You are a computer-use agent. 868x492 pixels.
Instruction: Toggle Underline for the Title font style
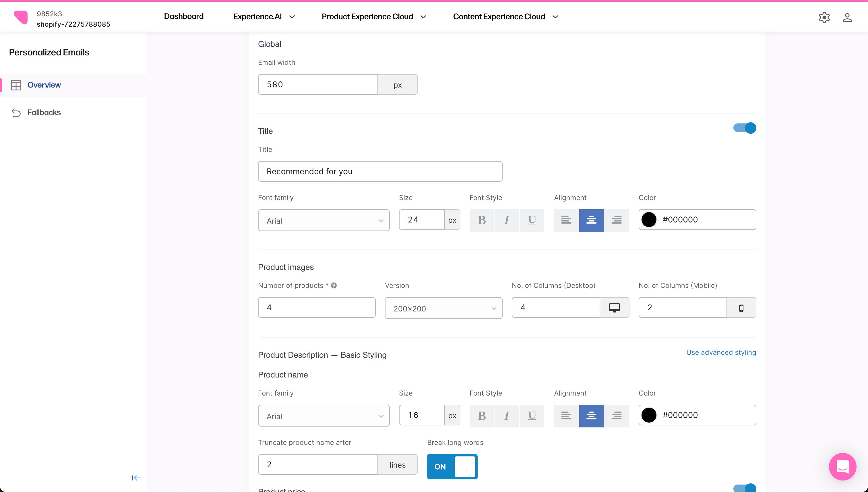[x=532, y=220]
